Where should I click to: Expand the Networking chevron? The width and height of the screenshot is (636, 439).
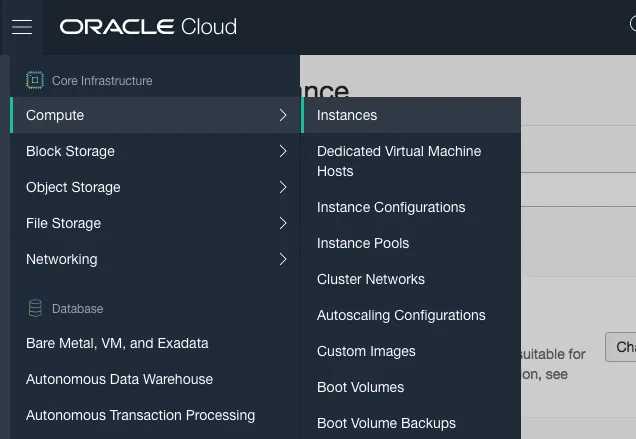click(x=283, y=260)
